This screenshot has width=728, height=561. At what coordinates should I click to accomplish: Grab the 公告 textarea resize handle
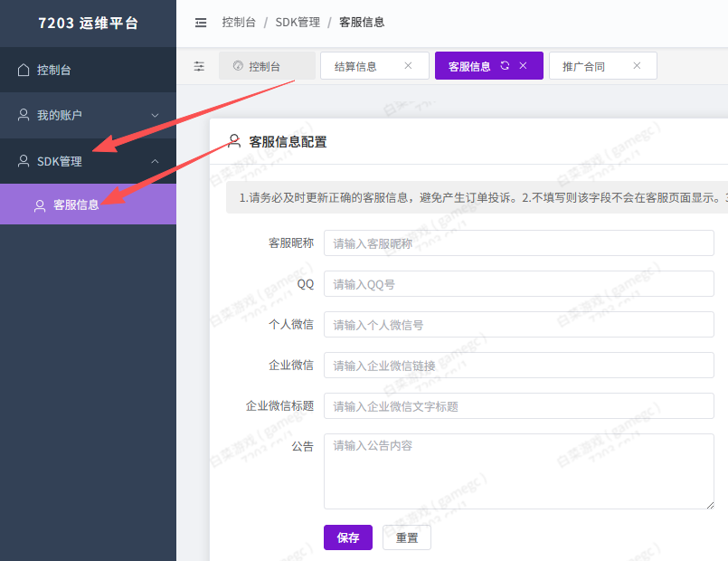[710, 505]
